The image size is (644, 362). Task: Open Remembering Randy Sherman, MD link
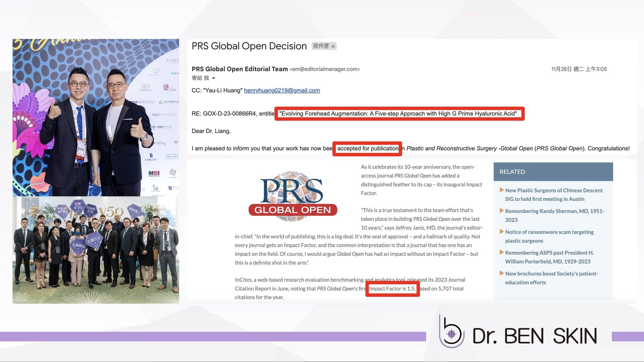click(x=555, y=215)
